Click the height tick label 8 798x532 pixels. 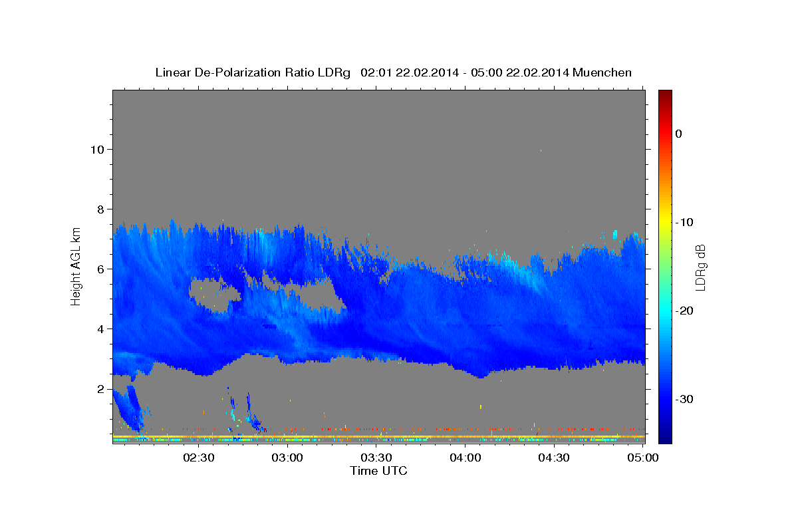click(101, 209)
